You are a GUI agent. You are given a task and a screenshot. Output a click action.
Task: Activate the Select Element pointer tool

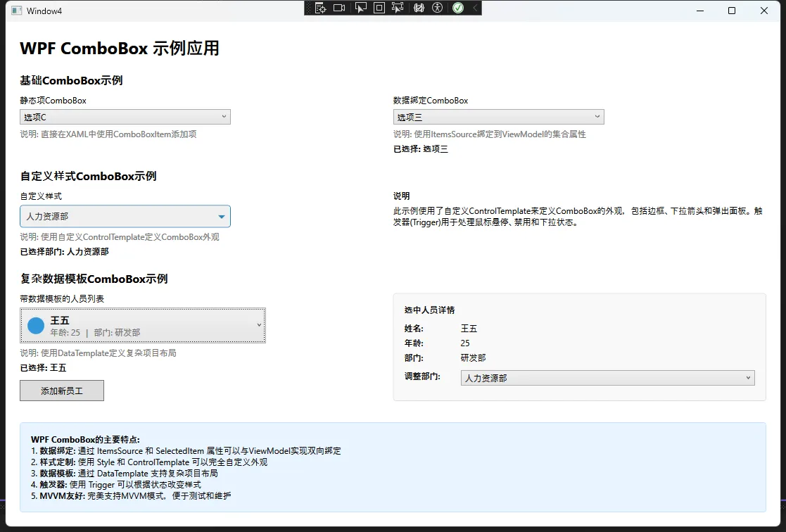(x=360, y=8)
